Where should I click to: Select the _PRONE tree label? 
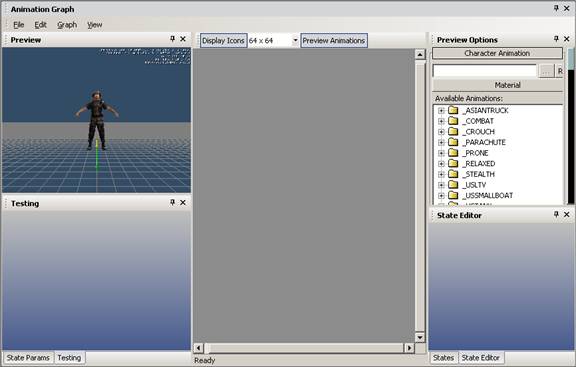click(475, 153)
